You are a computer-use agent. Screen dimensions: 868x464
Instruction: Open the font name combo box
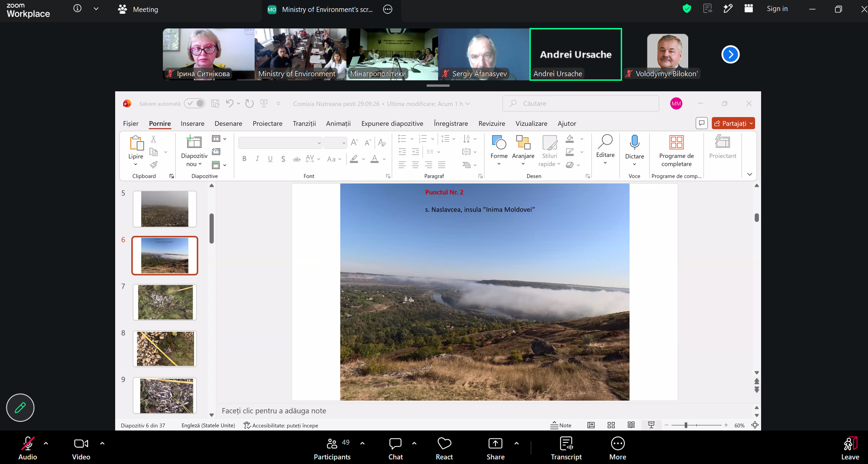[280, 143]
